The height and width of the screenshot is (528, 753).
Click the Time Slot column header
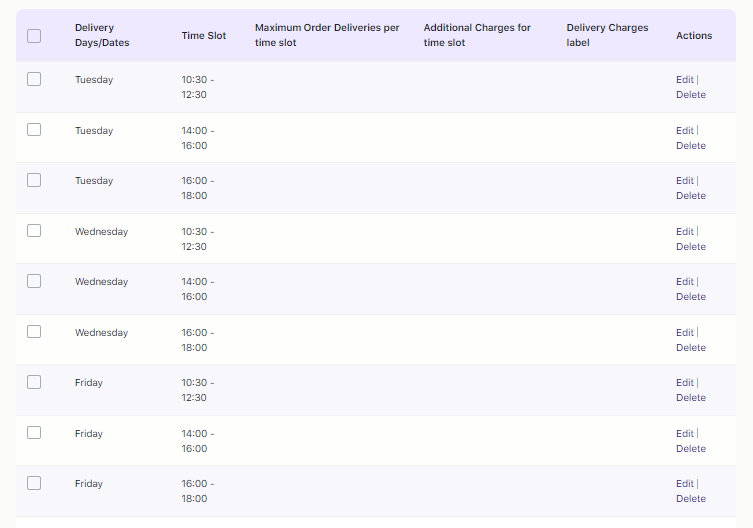pyautogui.click(x=204, y=36)
